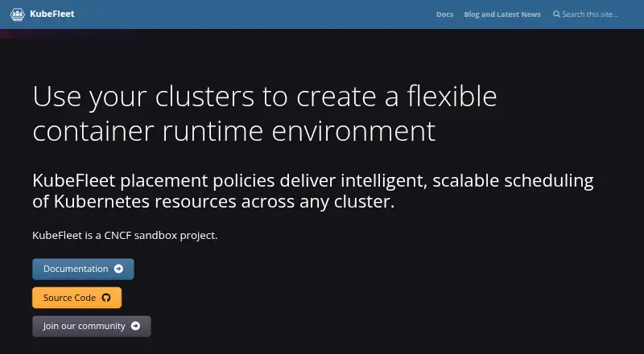The image size is (644, 354).
Task: Open the Source Code button
Action: tap(76, 298)
